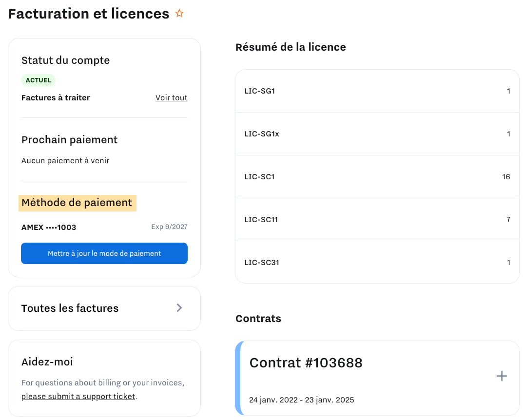Click the Méthode de paiement heading

coord(77,202)
